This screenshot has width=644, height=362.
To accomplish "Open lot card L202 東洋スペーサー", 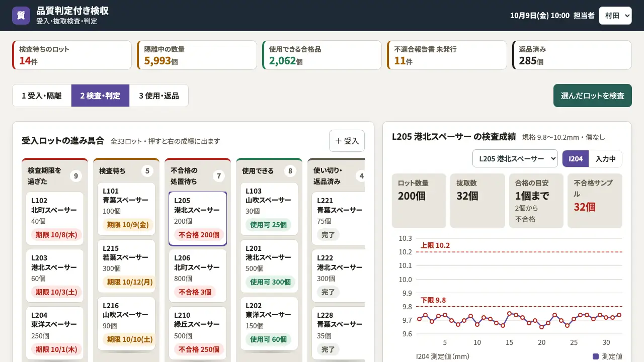I will 269,324.
